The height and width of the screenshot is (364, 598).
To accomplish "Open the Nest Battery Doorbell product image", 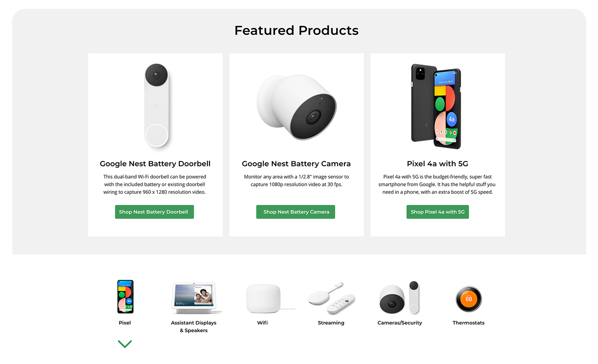I will 157,106.
